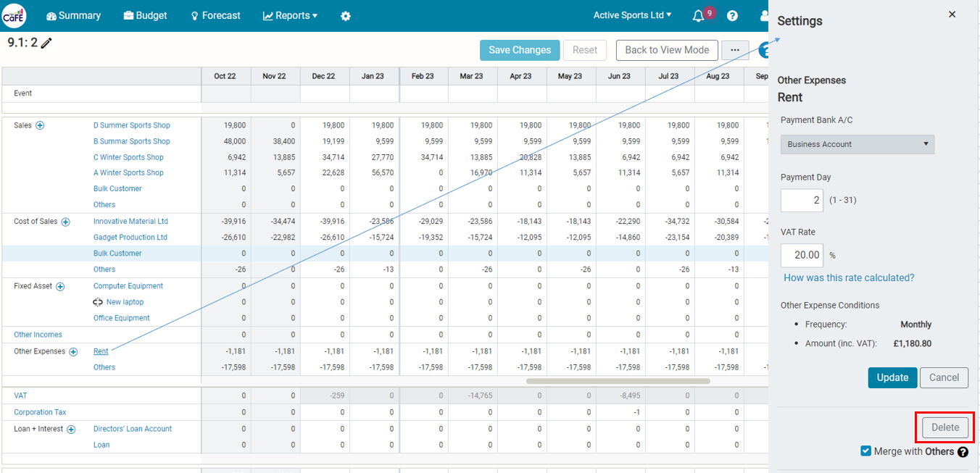Click the Payment Day input field

pyautogui.click(x=802, y=200)
